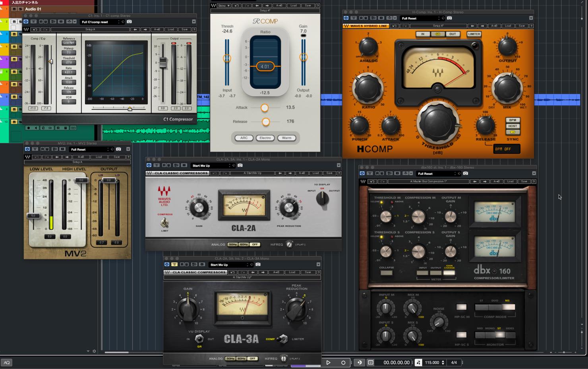588x369 pixels.
Task: Click Waves logo icon in RComp toolbar
Action: [x=213, y=6]
